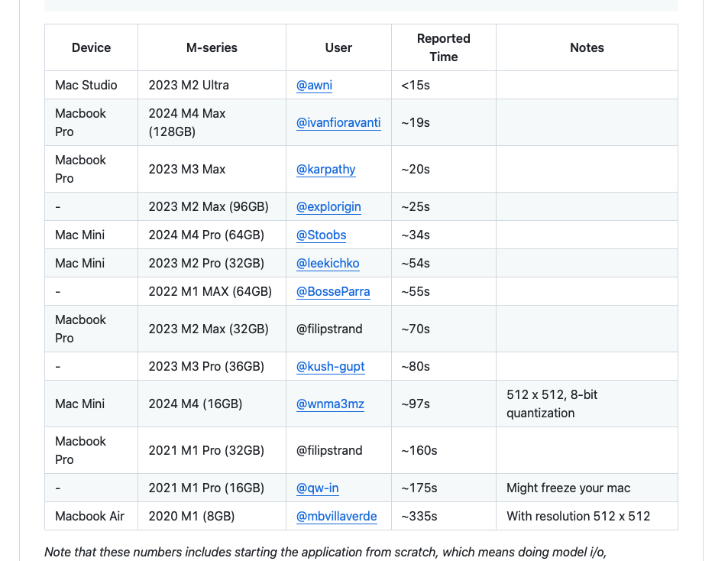Open the @explorigin user link
This screenshot has height=561, width=728.
[328, 206]
